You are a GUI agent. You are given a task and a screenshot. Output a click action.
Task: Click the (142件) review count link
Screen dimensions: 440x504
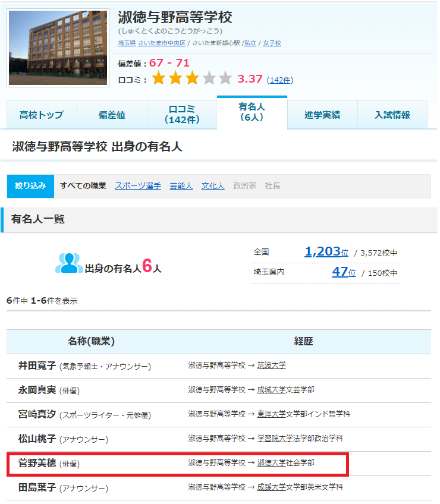point(279,80)
